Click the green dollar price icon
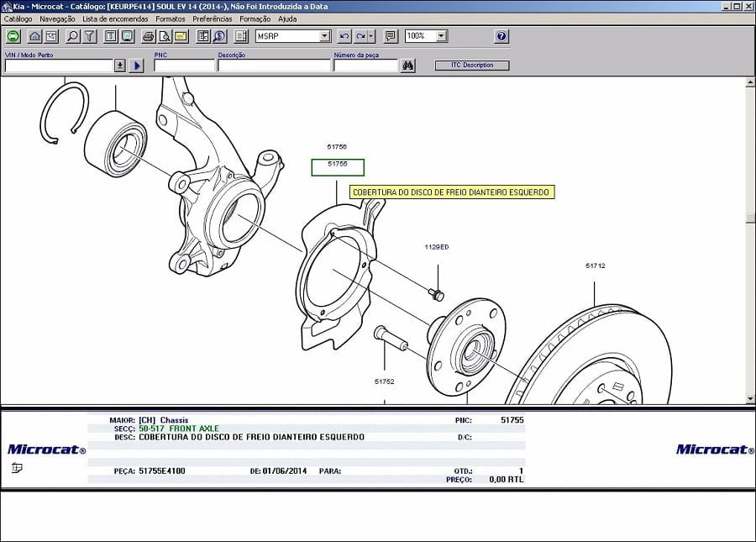The height and width of the screenshot is (542, 756). point(111,36)
